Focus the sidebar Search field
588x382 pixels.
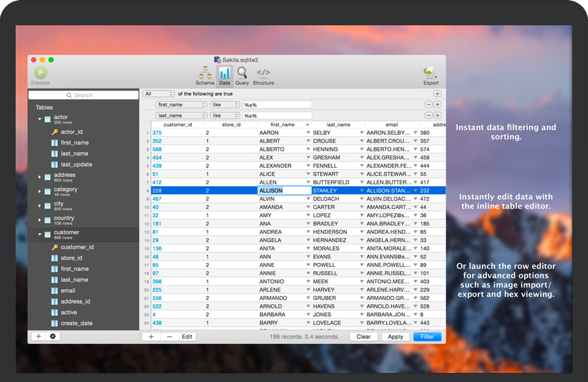coord(83,95)
